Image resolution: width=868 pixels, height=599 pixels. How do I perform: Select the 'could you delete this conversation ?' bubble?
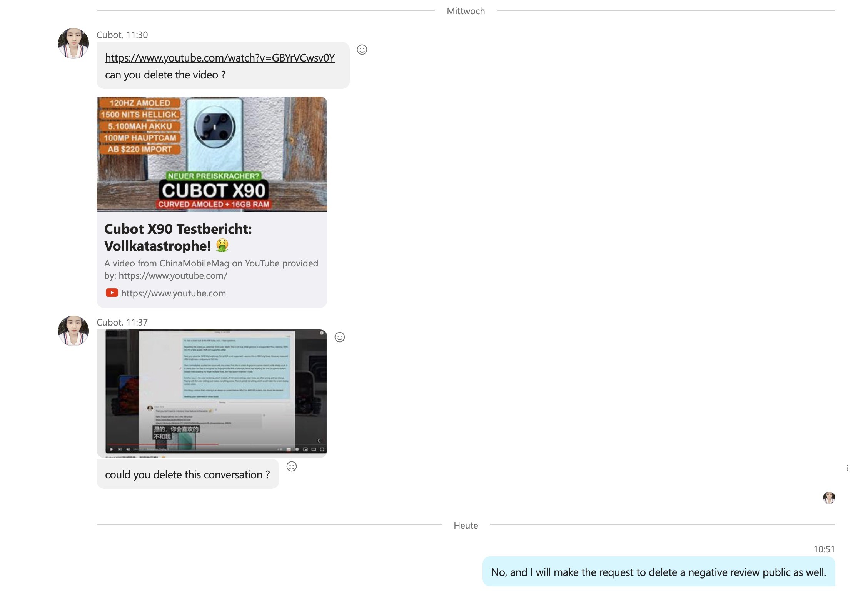coord(188,474)
